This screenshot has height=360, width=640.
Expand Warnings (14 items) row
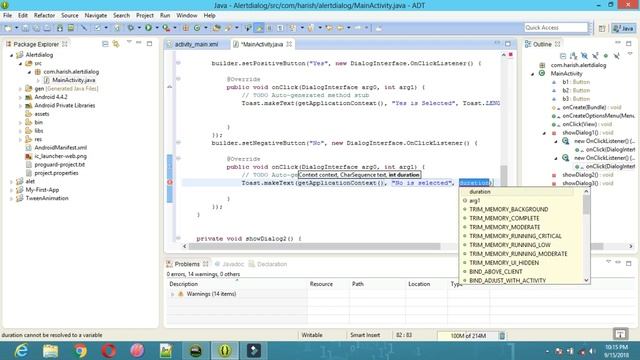(x=172, y=294)
